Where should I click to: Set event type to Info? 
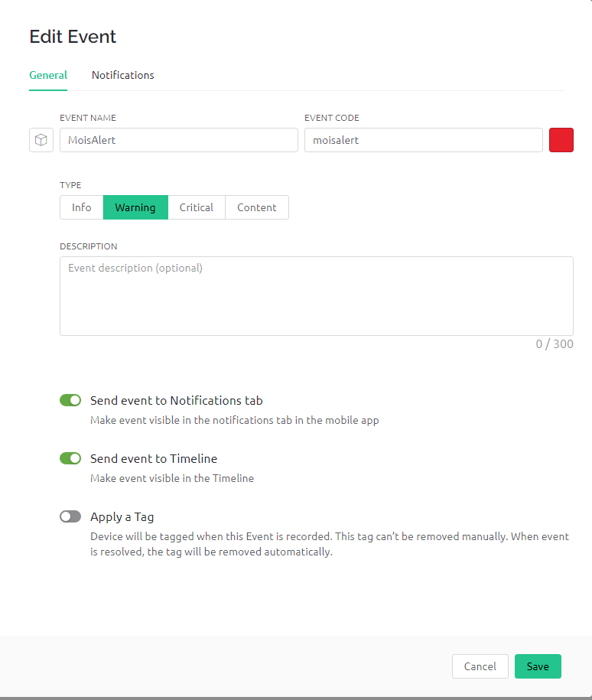click(82, 207)
